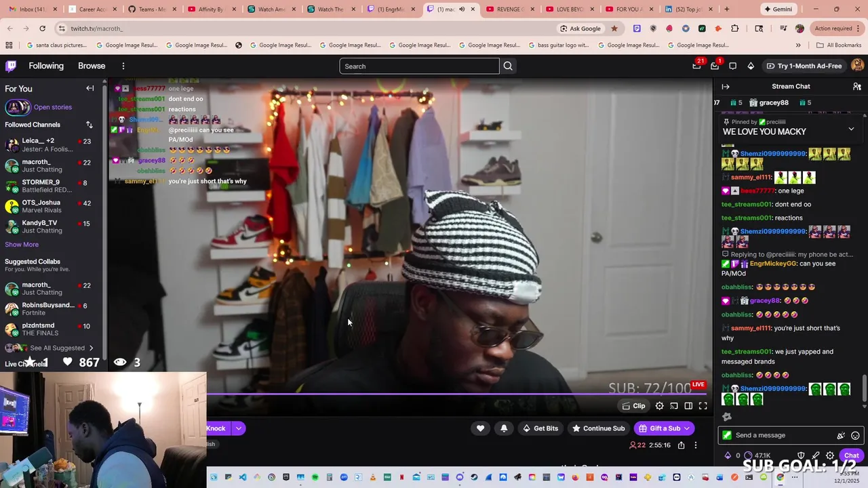Open the Browse tab
This screenshot has height=488, width=868.
pyautogui.click(x=92, y=66)
